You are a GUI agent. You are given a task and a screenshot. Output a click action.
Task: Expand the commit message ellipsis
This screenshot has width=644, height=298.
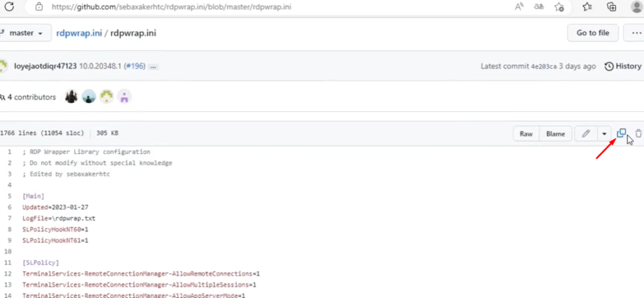click(x=153, y=67)
